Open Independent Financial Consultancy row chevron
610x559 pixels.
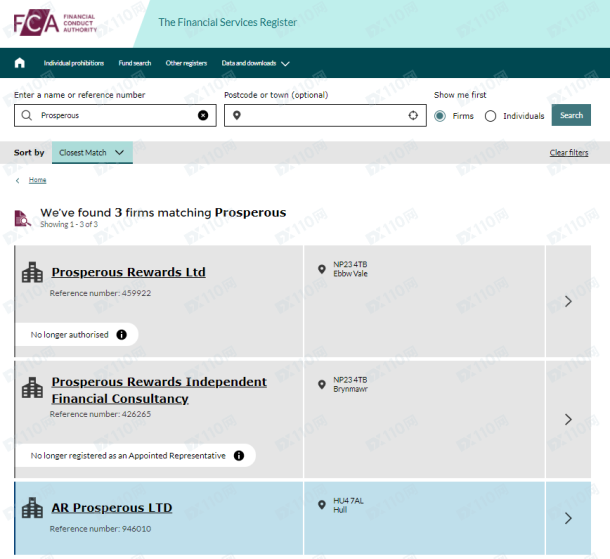(568, 419)
